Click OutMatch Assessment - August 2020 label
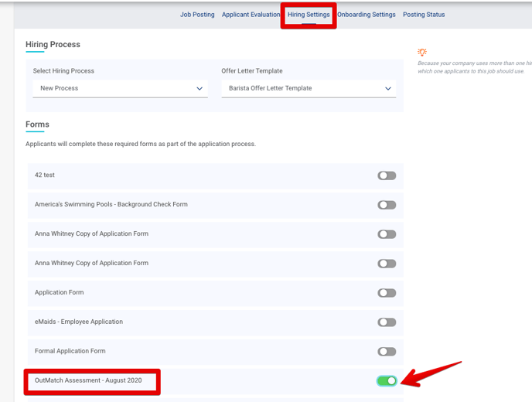The height and width of the screenshot is (402, 532). point(88,380)
